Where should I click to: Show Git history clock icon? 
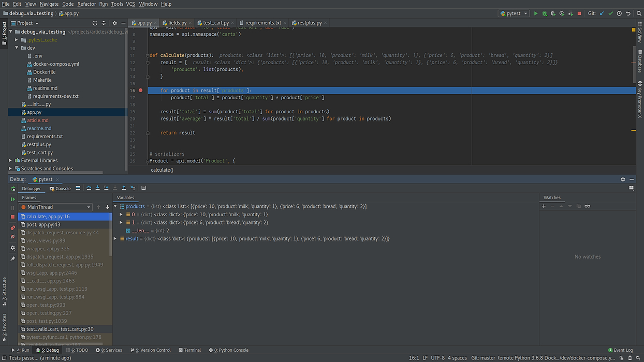(x=619, y=13)
